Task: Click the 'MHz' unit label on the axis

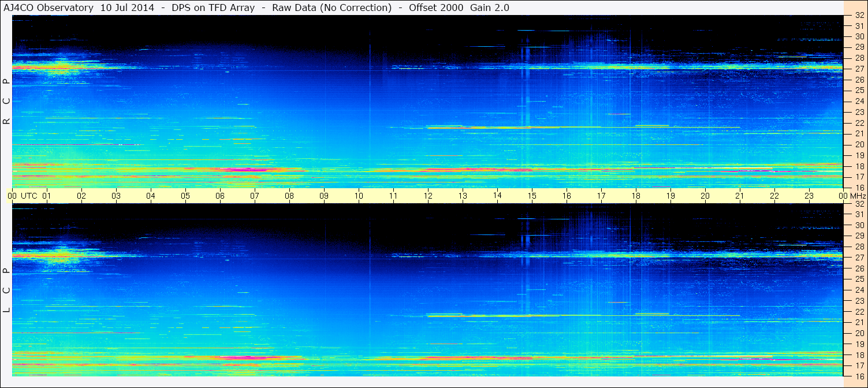Action: coord(858,196)
